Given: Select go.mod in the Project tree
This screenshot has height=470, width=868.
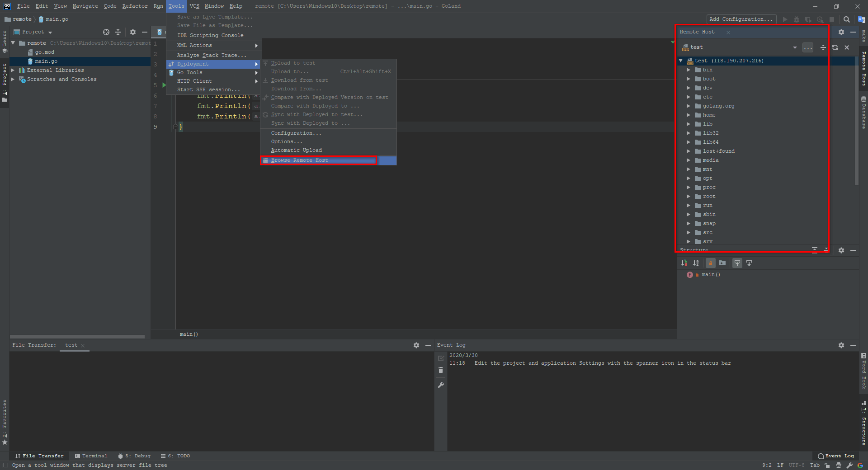Looking at the screenshot, I should (44, 52).
